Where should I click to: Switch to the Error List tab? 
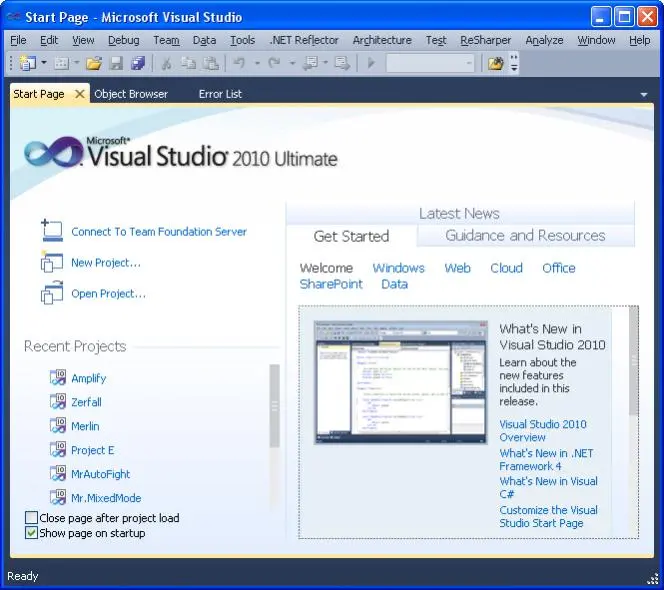point(220,94)
